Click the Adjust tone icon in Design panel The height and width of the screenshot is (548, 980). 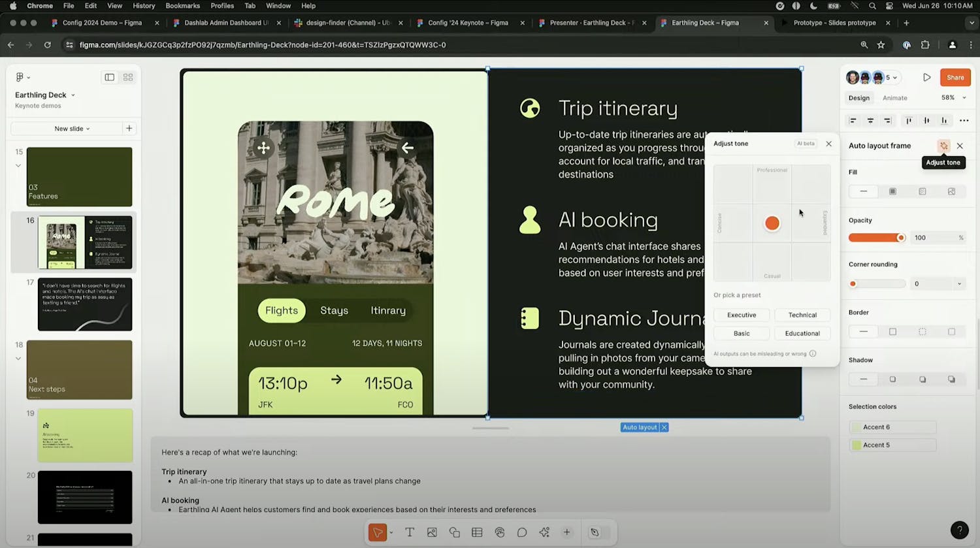pos(943,146)
